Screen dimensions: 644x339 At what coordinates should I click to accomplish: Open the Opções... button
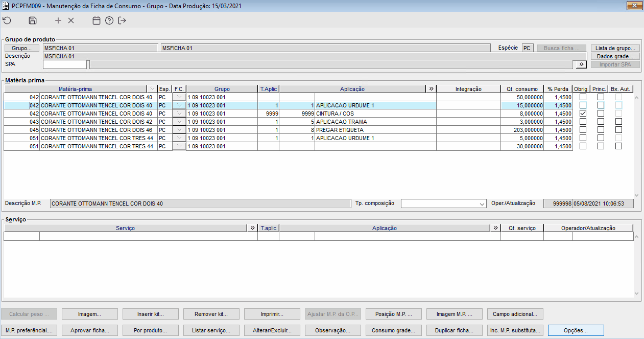click(576, 330)
